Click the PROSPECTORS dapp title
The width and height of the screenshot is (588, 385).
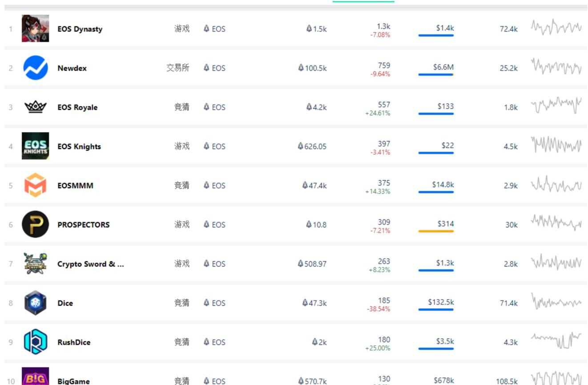83,225
